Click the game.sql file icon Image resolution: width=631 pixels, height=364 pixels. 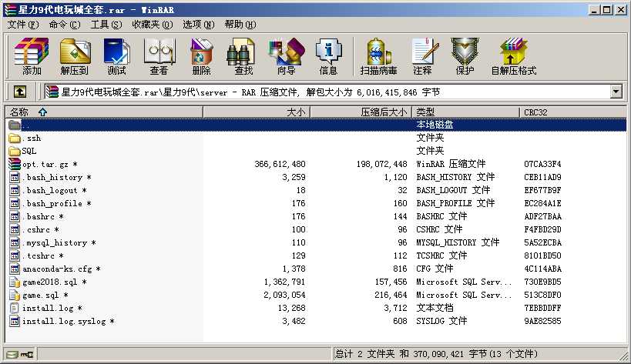(15, 296)
